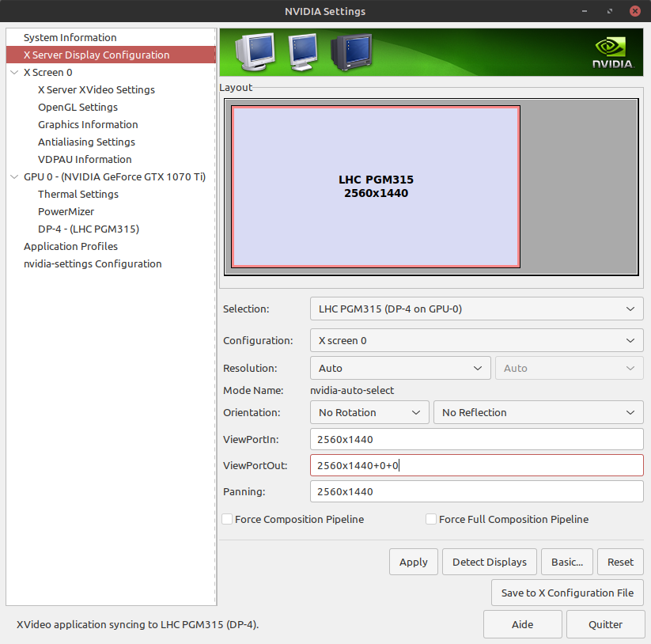Viewport: 651px width, 644px height.
Task: Open Application Profiles
Action: pos(70,247)
